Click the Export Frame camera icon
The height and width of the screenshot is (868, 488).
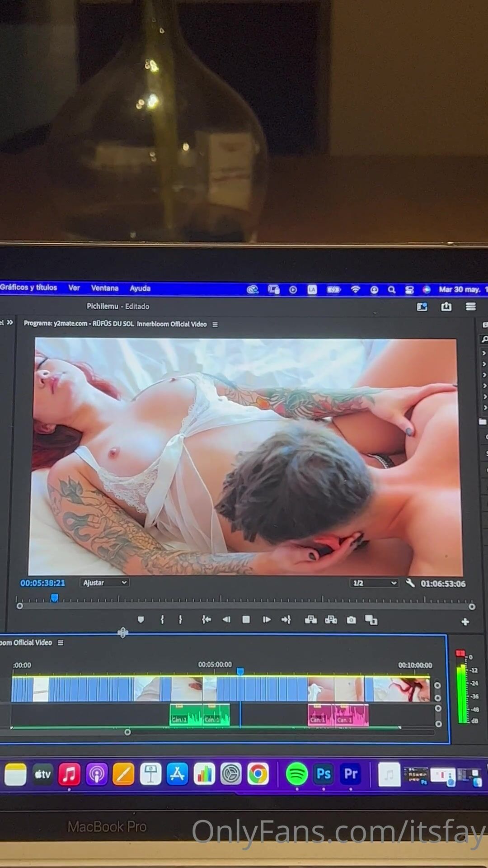click(x=351, y=620)
